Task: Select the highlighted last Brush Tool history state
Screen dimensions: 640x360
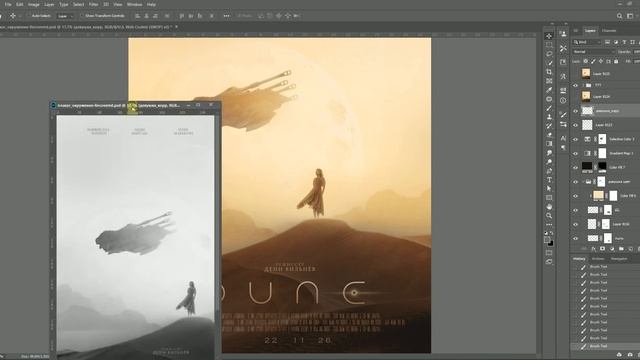Action: (605, 346)
